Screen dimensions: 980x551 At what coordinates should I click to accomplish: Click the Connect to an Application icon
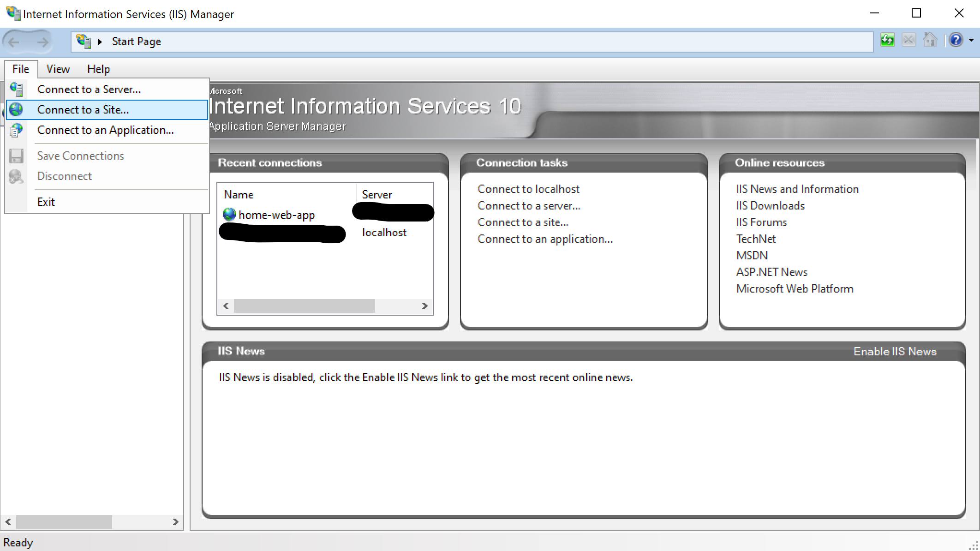[16, 130]
